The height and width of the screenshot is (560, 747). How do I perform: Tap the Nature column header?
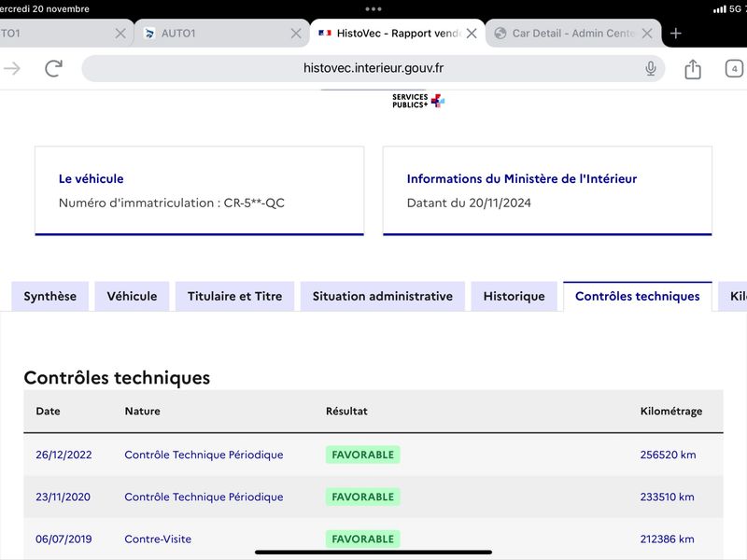point(143,411)
